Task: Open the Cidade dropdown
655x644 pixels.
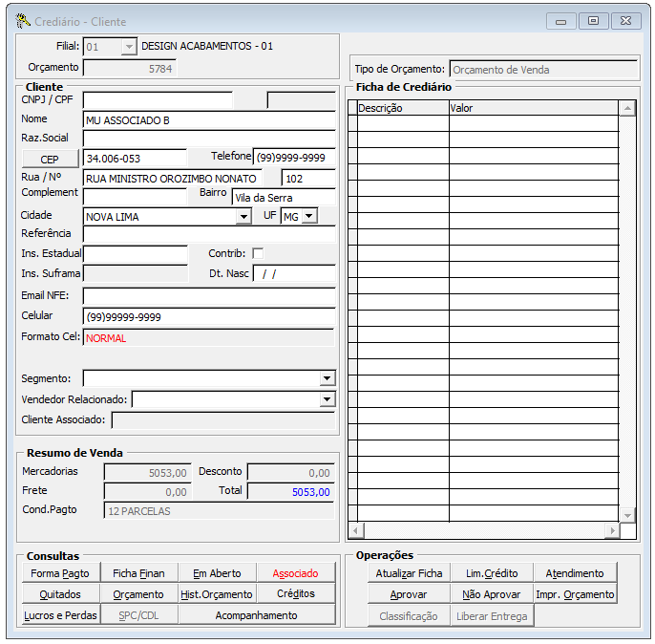Action: tap(243, 217)
